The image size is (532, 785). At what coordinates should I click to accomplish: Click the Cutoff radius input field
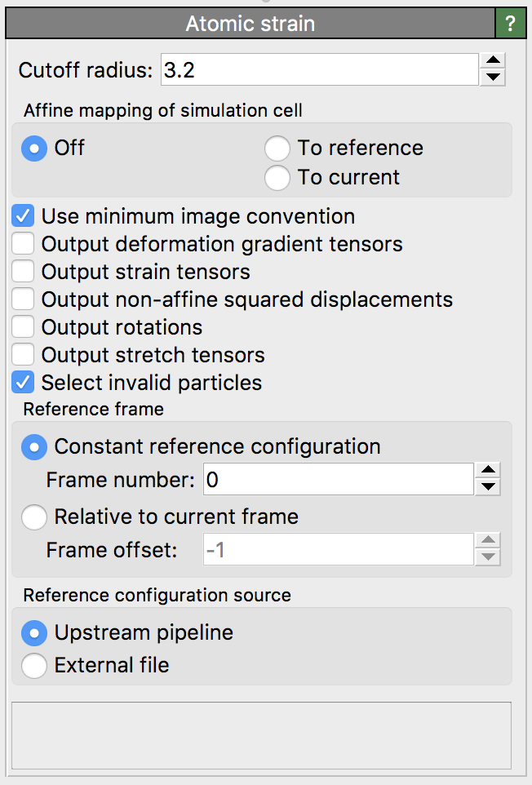click(318, 69)
